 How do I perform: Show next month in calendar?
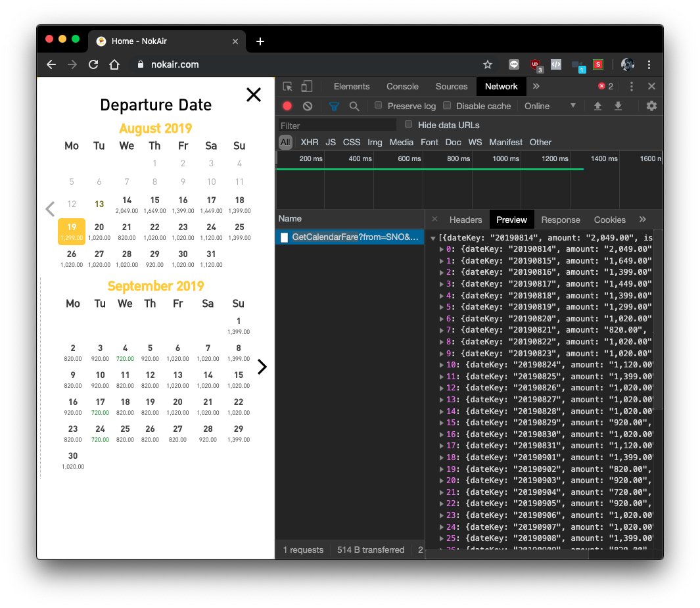coord(262,367)
